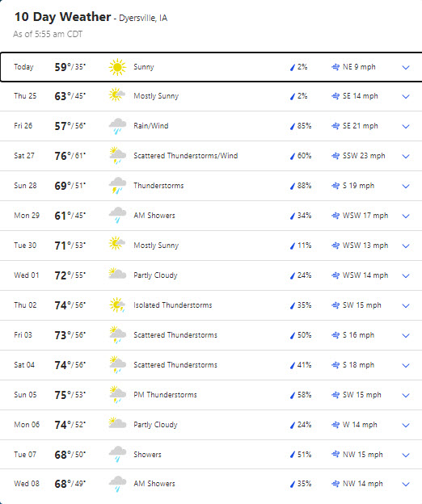This screenshot has width=422, height=504.
Task: Expand the Sun 28 forecast chevron
Action: pyautogui.click(x=406, y=186)
